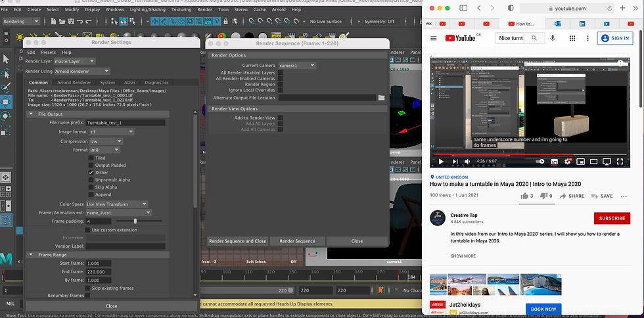644x318 pixels.
Task: Click Safari reload page icon
Action: [609, 9]
